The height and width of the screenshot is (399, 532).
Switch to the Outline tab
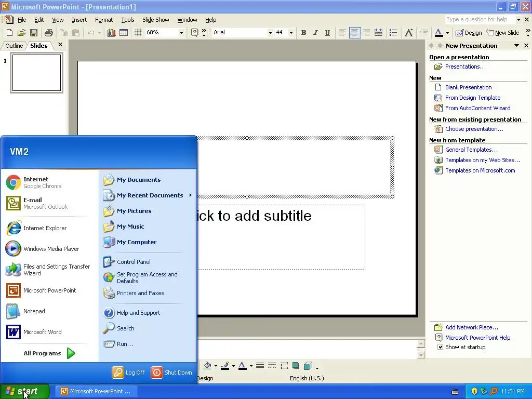pos(14,46)
